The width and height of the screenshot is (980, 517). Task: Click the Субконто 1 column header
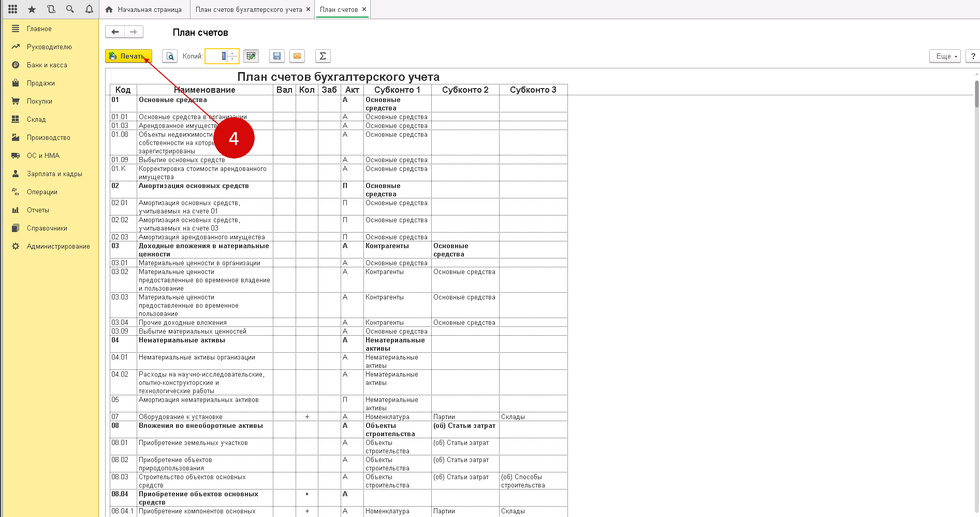[x=397, y=90]
